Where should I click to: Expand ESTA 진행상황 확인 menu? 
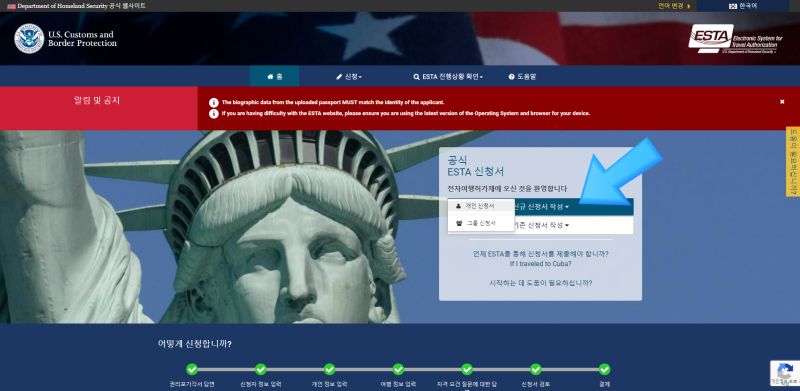tap(448, 77)
